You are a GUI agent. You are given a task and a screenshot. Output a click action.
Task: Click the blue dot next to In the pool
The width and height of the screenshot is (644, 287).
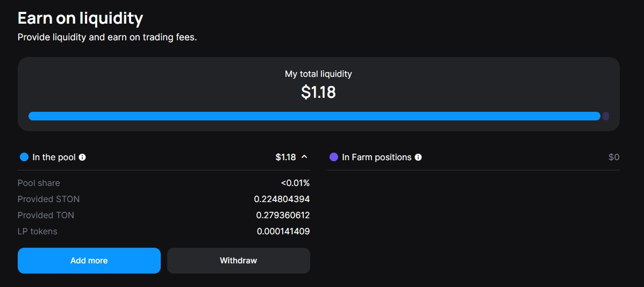coord(24,157)
